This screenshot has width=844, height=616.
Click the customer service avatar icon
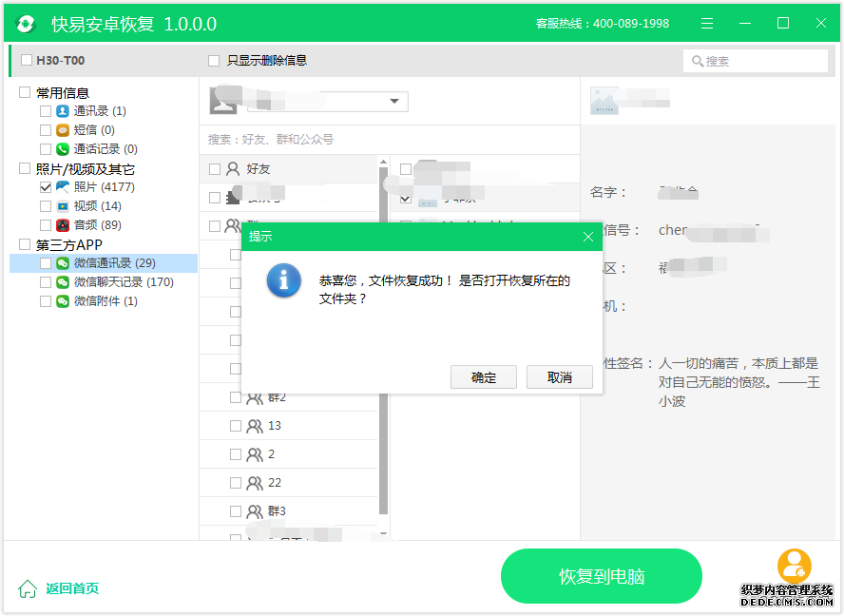click(794, 567)
